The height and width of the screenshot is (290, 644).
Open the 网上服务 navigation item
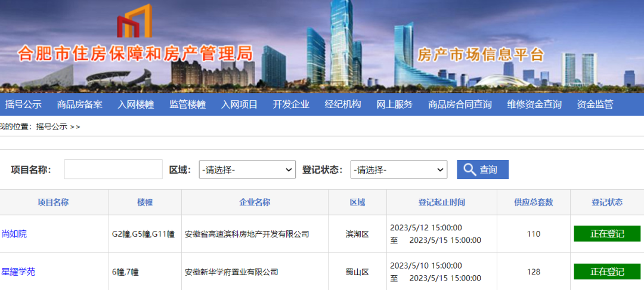[x=394, y=104]
